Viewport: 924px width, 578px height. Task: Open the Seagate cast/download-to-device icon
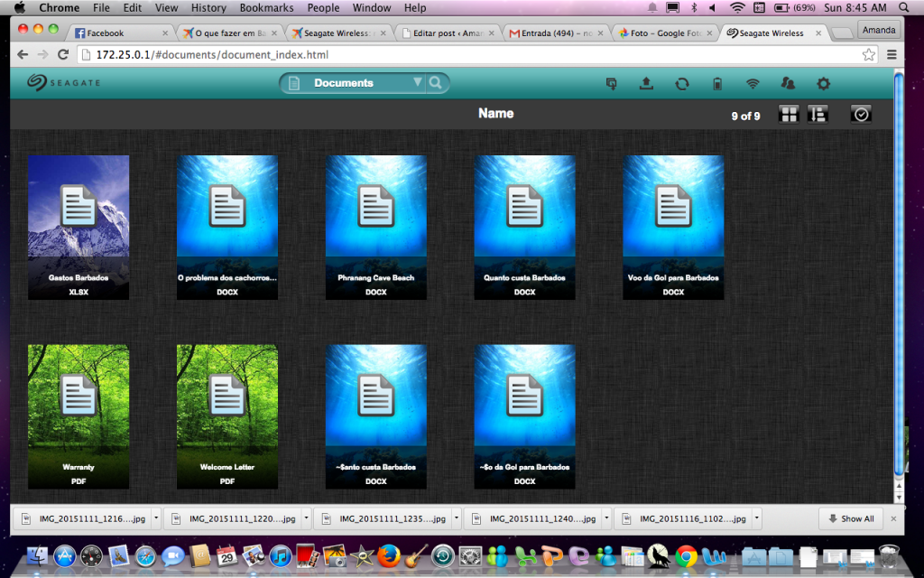pos(612,84)
